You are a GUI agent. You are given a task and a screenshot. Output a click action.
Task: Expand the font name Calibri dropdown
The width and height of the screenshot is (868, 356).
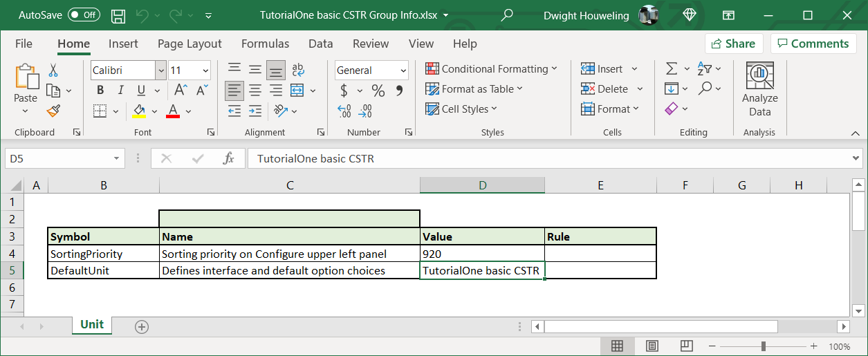pos(160,71)
